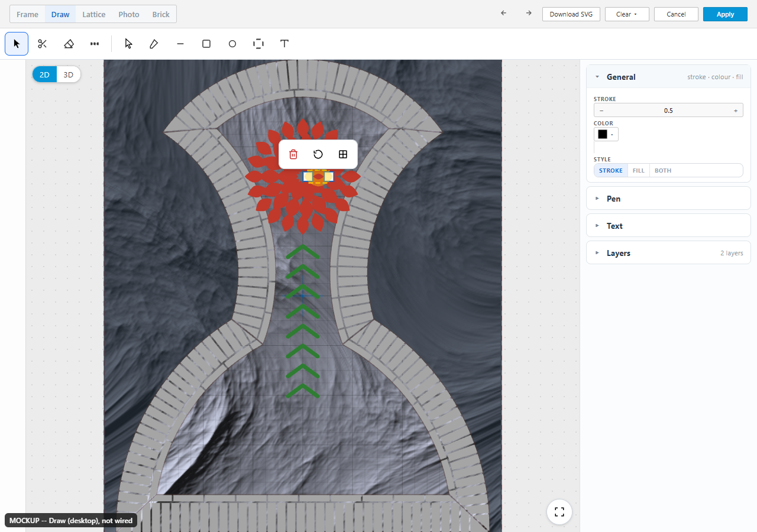Switch to the Brick tab

pyautogui.click(x=161, y=14)
